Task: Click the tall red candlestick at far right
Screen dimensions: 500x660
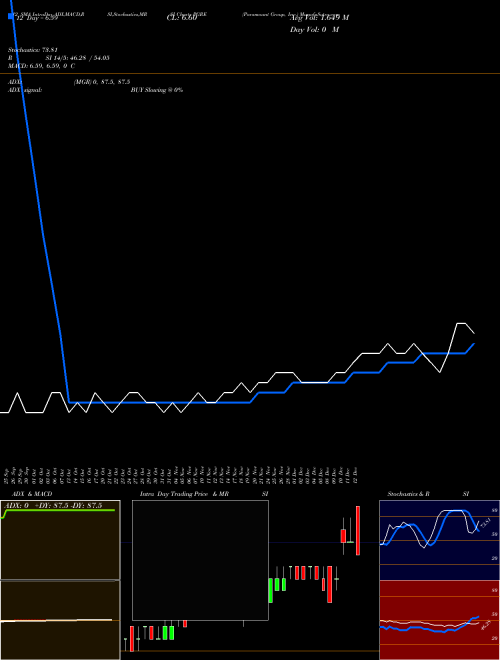Action: coord(358,530)
